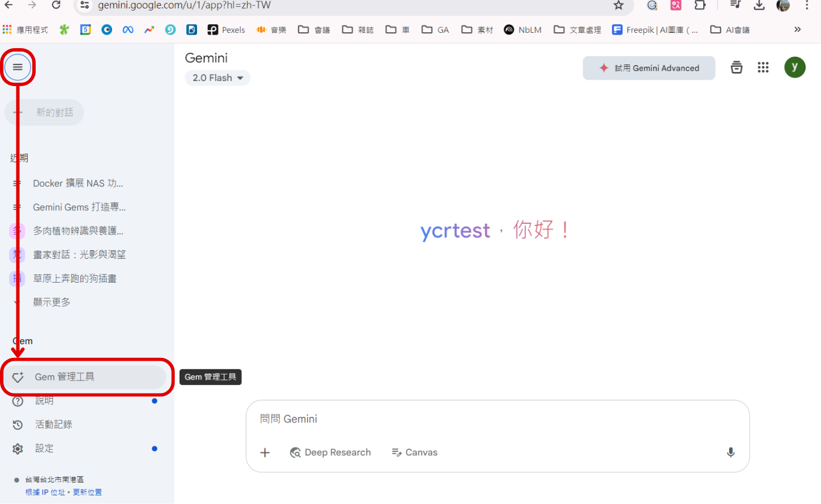Open the Freepik AI圖庫 bookmark
The height and width of the screenshot is (504, 821).
pyautogui.click(x=655, y=29)
